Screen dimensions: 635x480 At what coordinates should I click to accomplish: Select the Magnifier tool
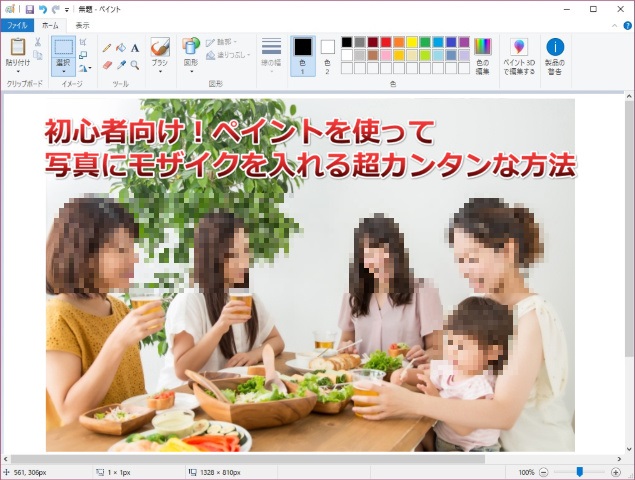135,65
